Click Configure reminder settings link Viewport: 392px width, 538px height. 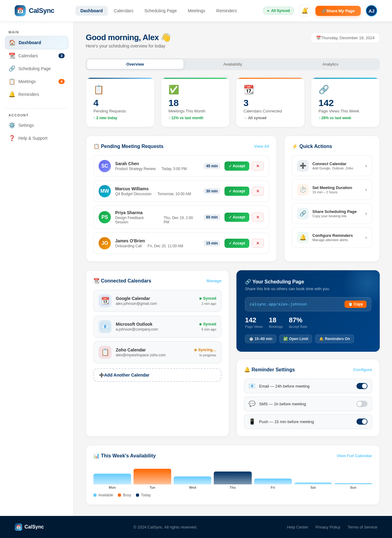tap(363, 370)
